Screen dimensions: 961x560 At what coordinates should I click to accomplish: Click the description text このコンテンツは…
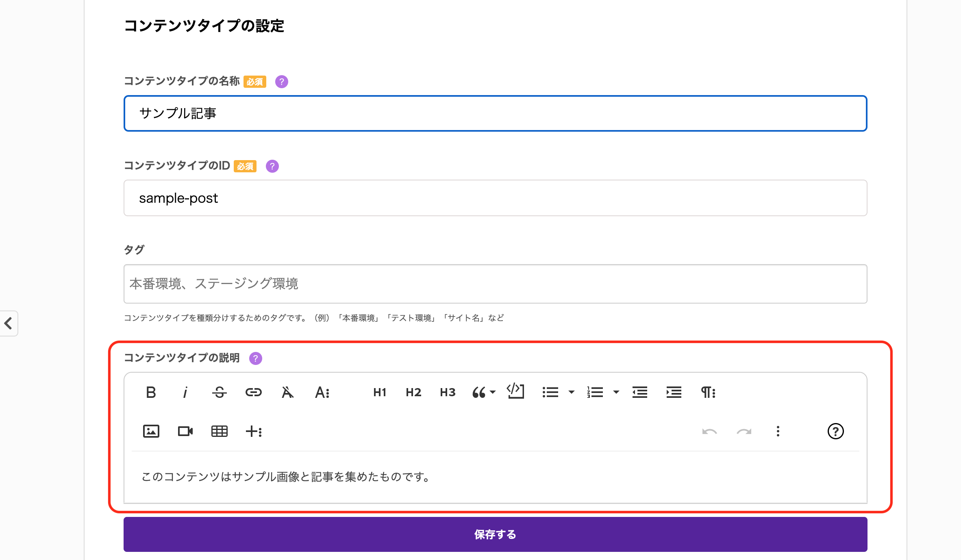(x=286, y=477)
